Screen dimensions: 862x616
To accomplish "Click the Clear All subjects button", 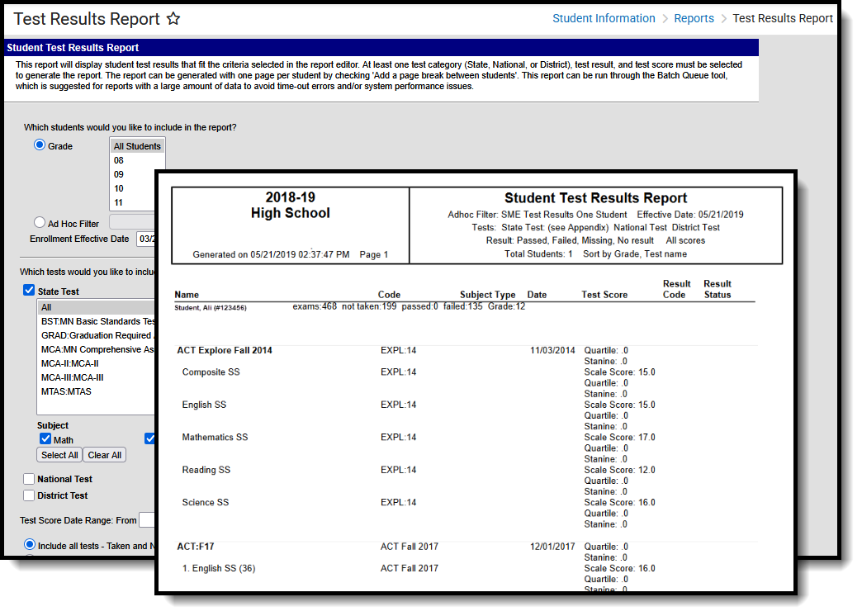I will 105,456.
